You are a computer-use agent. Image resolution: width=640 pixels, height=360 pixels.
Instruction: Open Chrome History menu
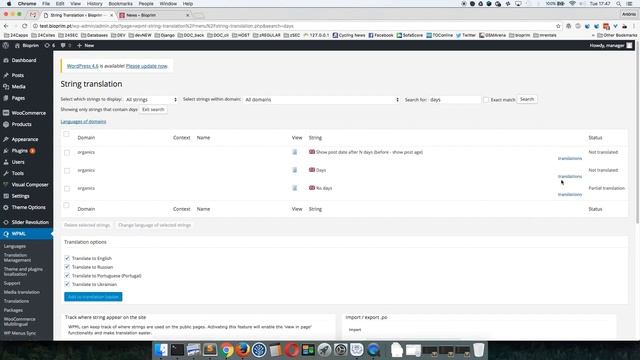click(94, 4)
